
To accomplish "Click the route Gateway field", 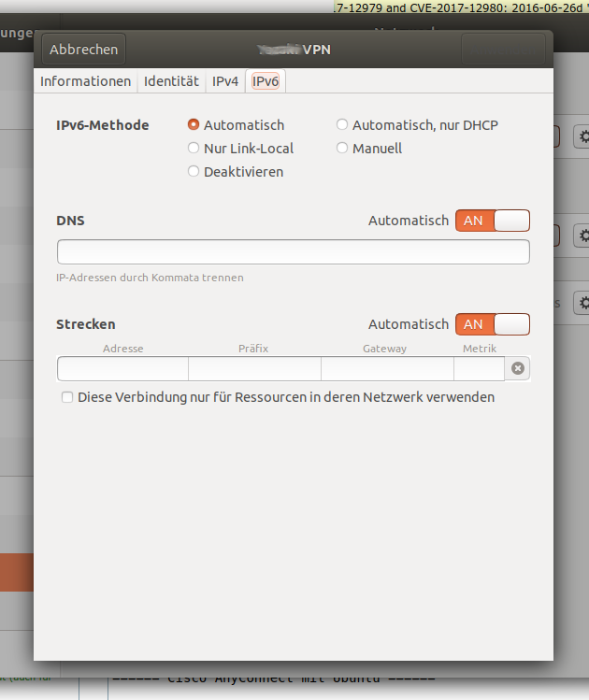I will click(x=386, y=369).
